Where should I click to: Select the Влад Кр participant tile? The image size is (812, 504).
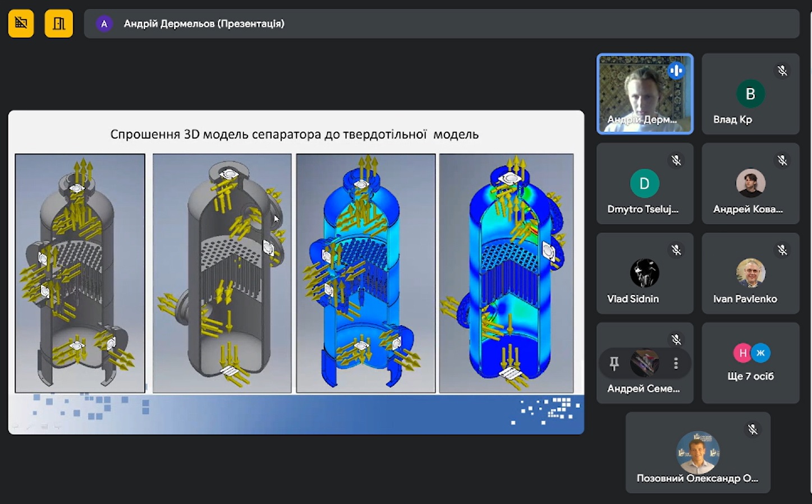(x=750, y=94)
